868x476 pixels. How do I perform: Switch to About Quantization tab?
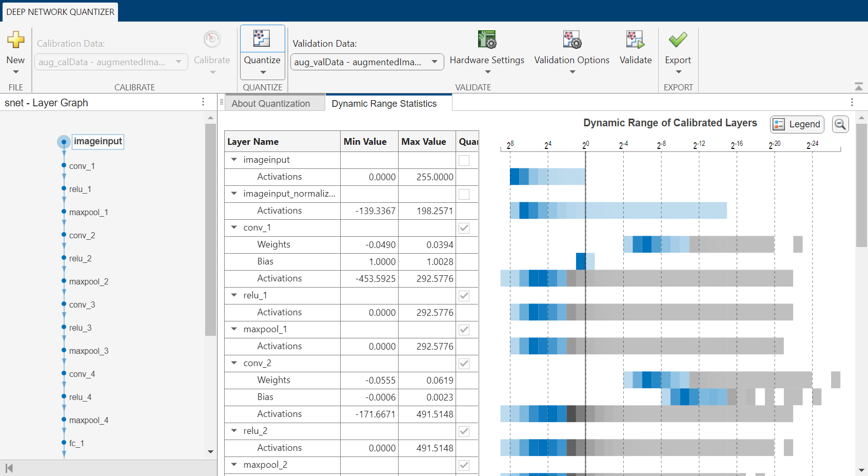click(271, 103)
